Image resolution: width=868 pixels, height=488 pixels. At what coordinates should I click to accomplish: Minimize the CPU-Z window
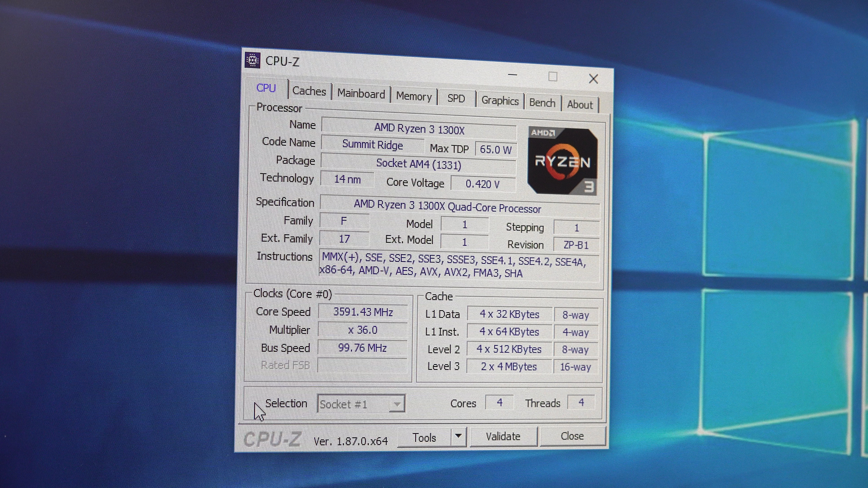(512, 75)
